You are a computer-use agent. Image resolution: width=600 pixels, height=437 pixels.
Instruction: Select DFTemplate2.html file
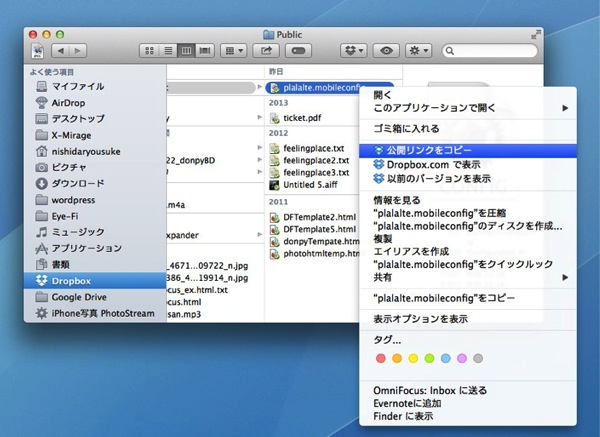pyautogui.click(x=314, y=217)
